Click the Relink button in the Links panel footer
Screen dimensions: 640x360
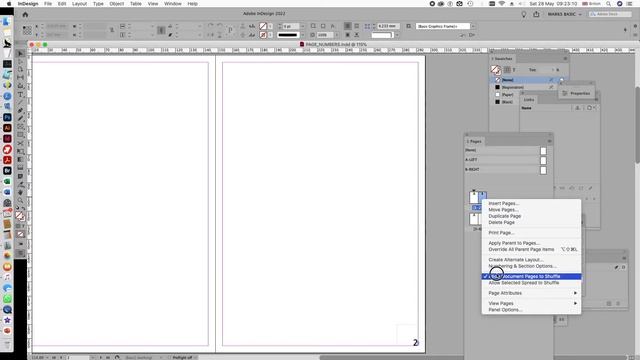[x=563, y=188]
